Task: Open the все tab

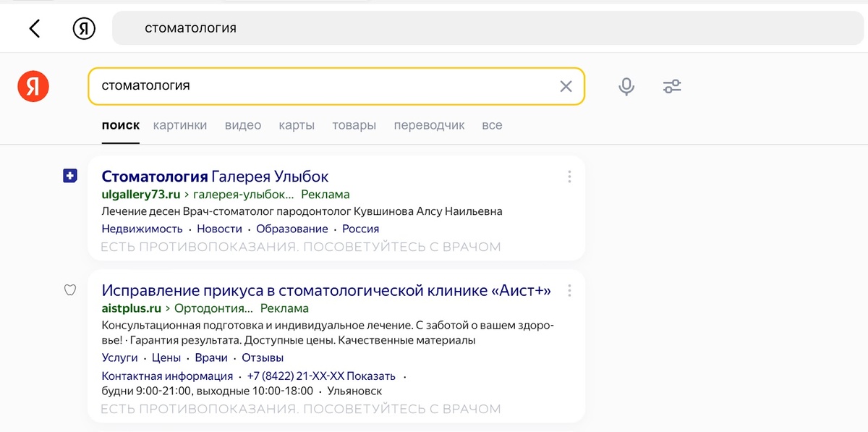Action: point(492,125)
